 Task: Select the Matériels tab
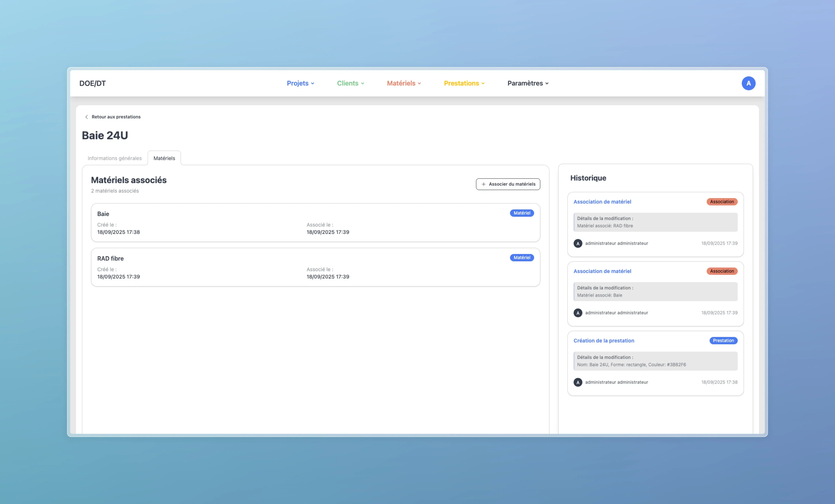click(x=164, y=158)
